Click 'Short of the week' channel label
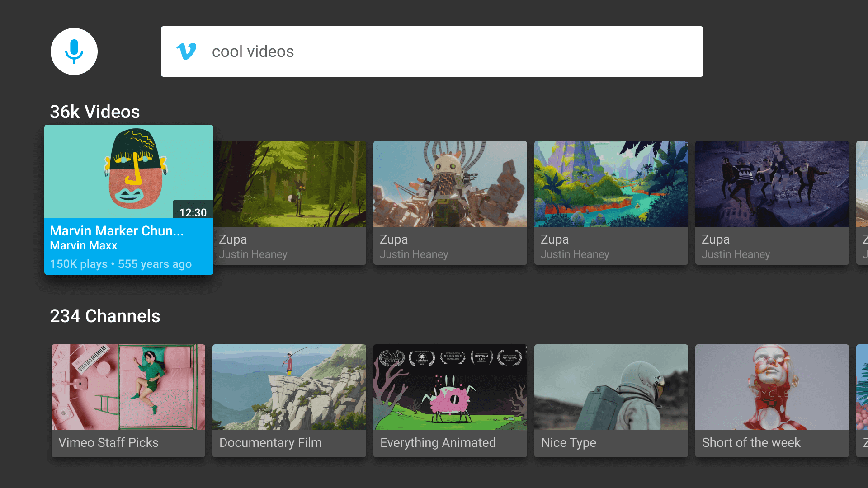The image size is (868, 488). [751, 443]
